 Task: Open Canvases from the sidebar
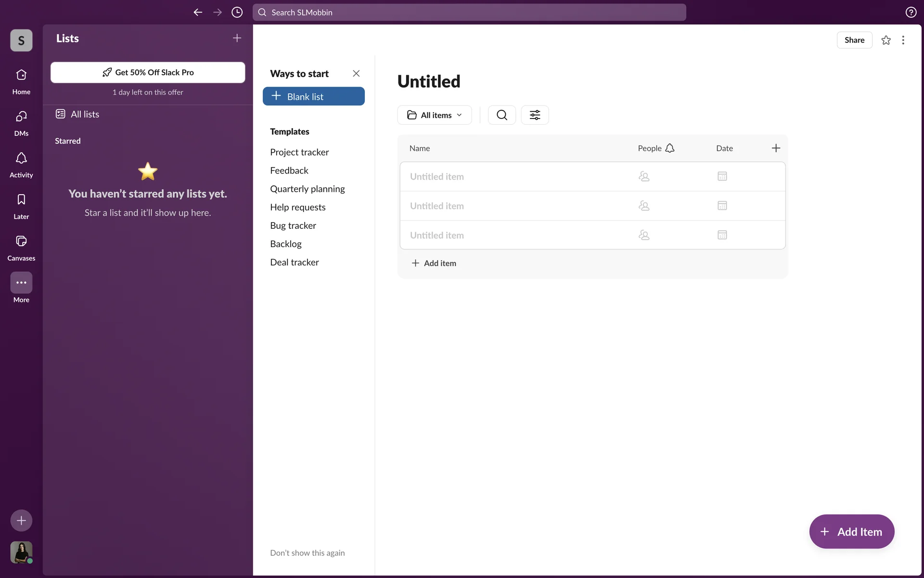pos(21,247)
